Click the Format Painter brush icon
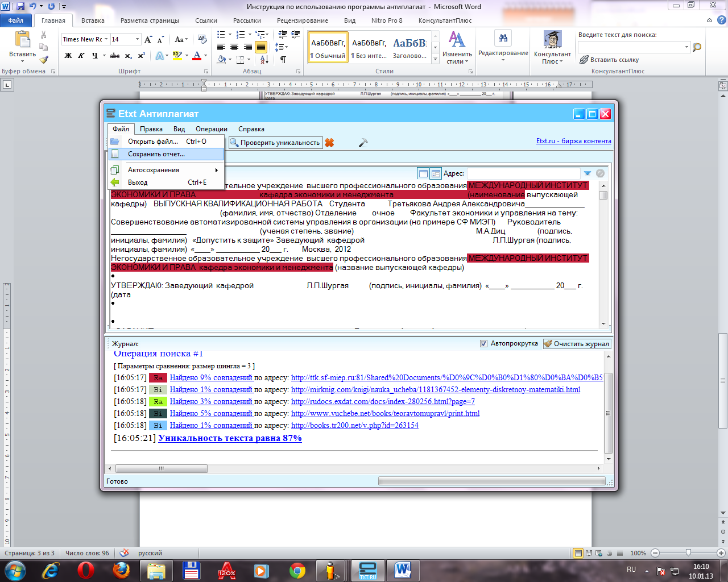 (44, 59)
